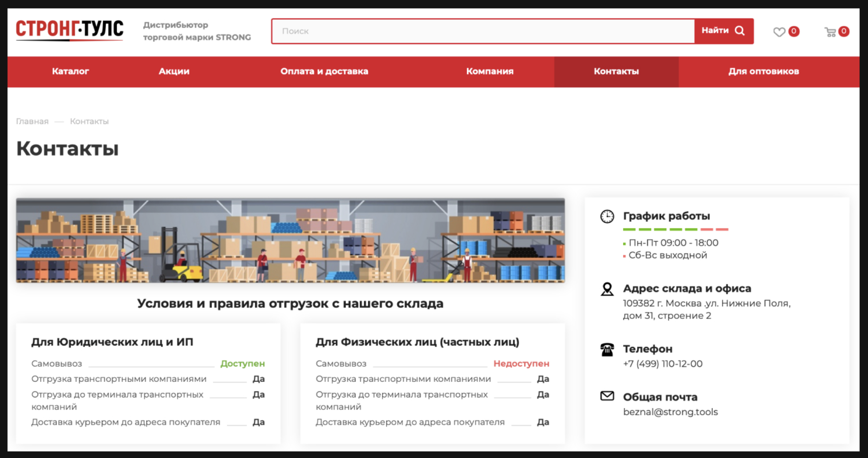Click the beznal@strong.tools email link

670,412
